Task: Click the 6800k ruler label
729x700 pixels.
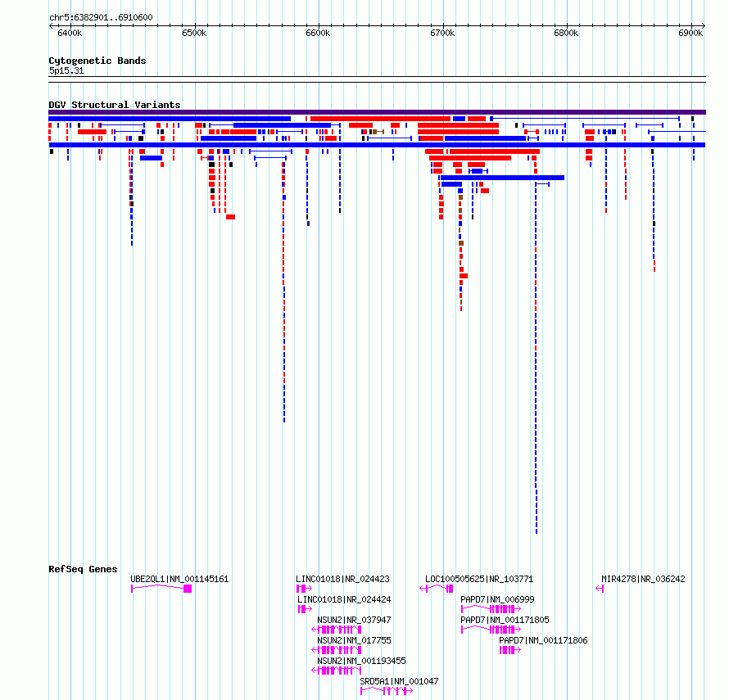Action: [566, 33]
